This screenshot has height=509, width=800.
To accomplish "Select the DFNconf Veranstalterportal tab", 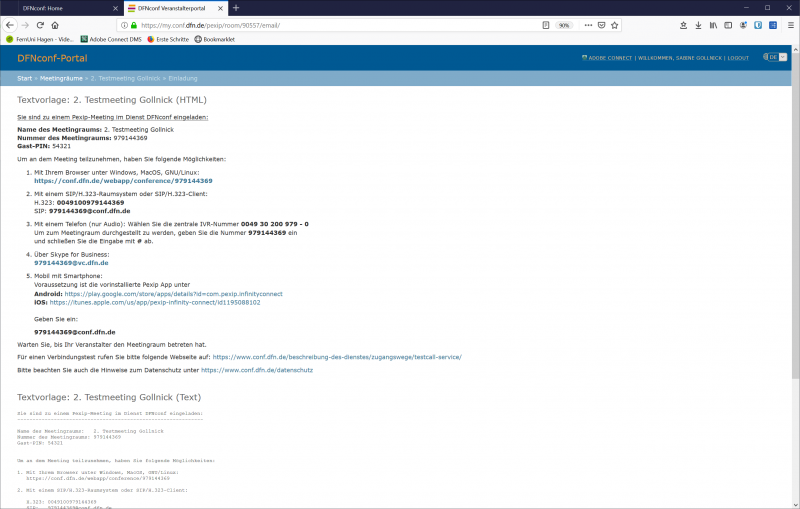I will 171,8.
